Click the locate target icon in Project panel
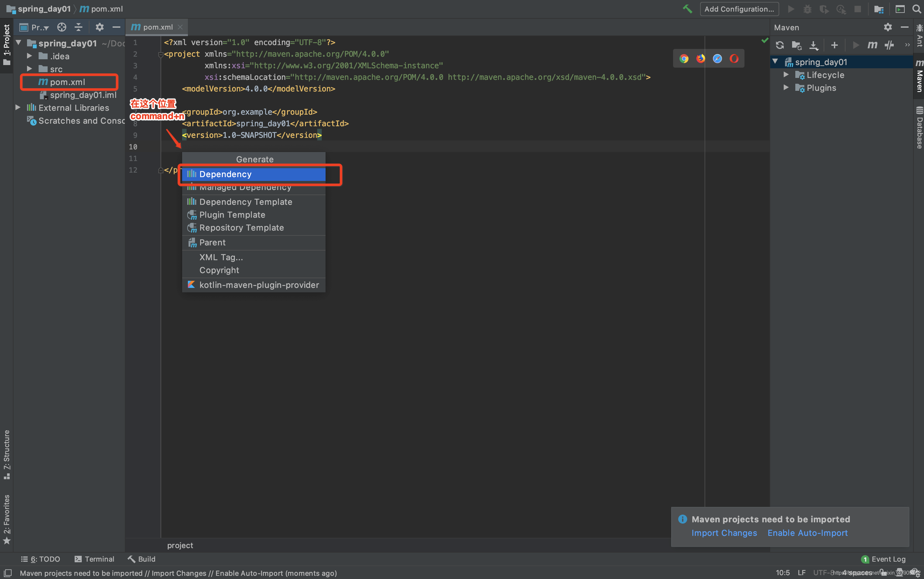The height and width of the screenshot is (579, 924). 61,27
